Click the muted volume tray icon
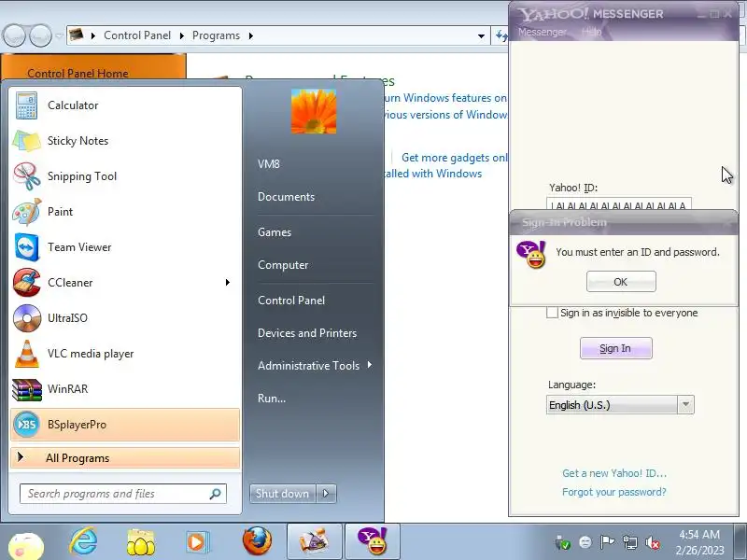Screen dimensions: 747x560 (652, 542)
